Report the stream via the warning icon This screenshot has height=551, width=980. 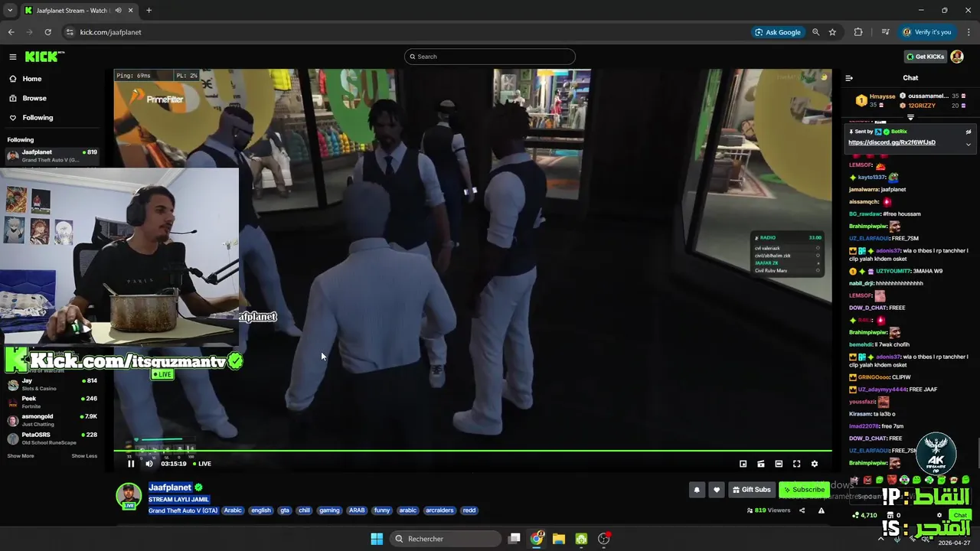pos(822,510)
